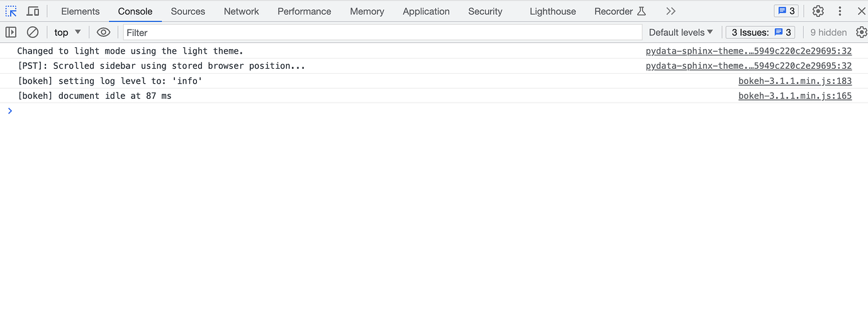Open the Default levels dropdown
Image resolution: width=868 pixels, height=320 pixels.
681,32
